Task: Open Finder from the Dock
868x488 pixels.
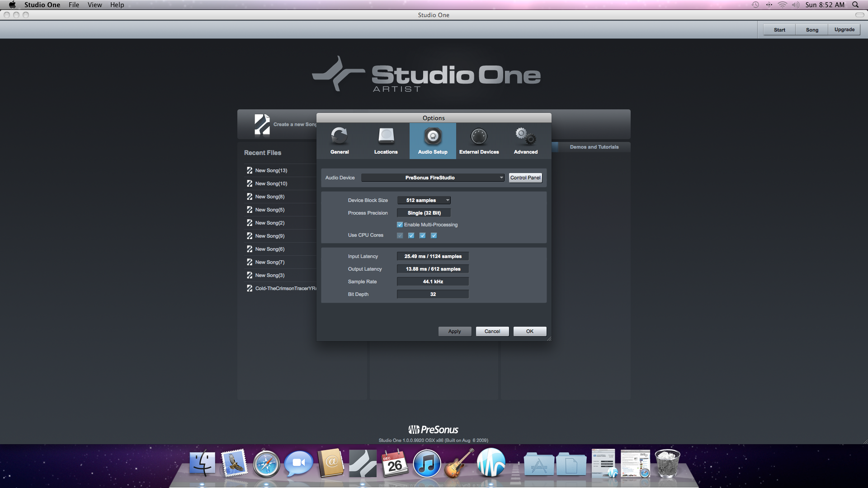Action: 202,463
